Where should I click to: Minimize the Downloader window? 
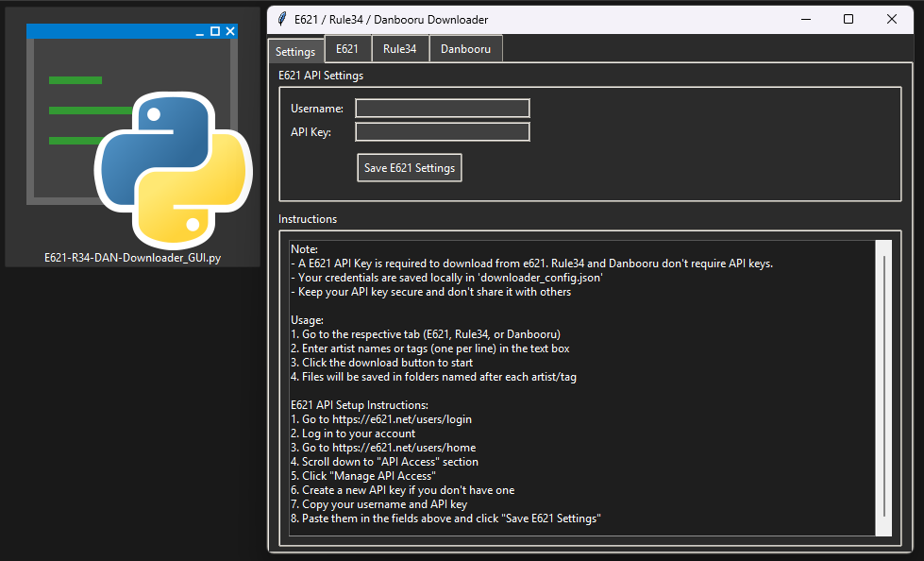[805, 19]
